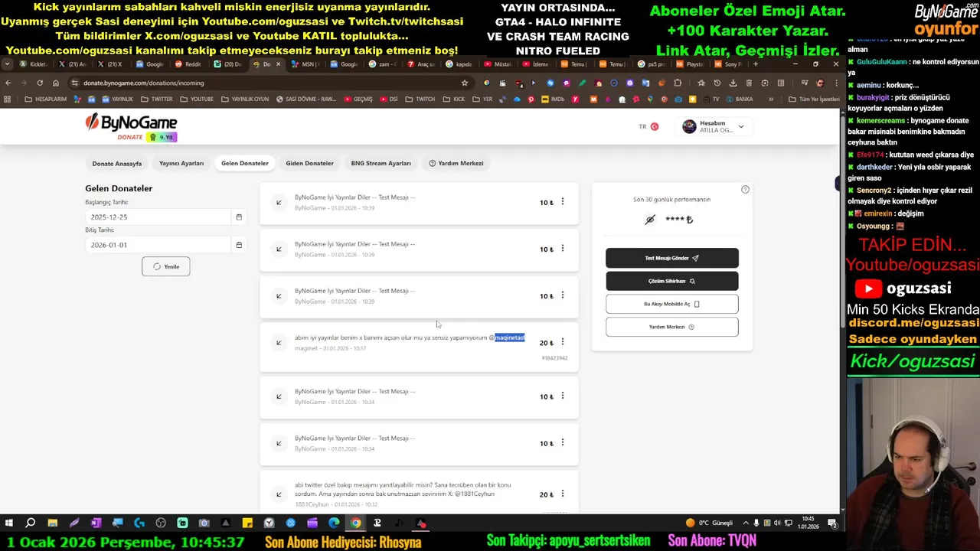Click "Son 30 günlük performansın" heading
This screenshot has height=551, width=980.
[x=672, y=200]
